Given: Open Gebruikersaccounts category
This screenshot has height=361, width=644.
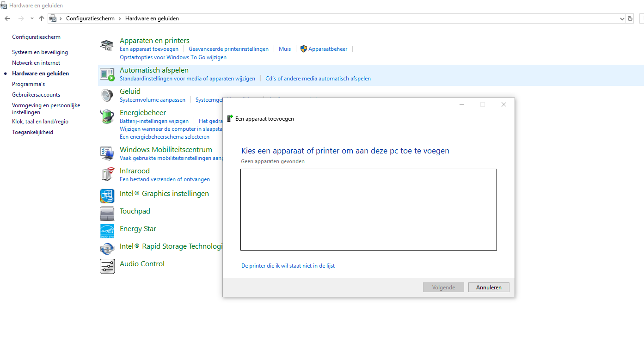Looking at the screenshot, I should click(x=36, y=95).
